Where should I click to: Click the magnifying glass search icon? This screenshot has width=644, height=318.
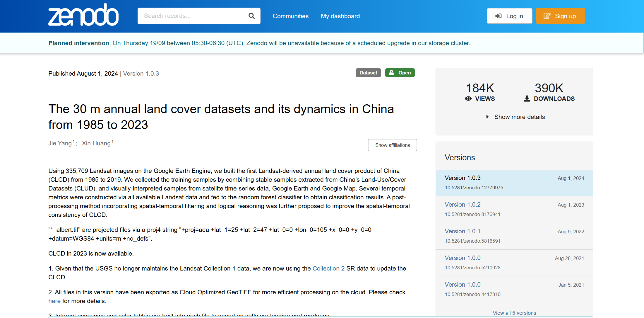point(251,16)
